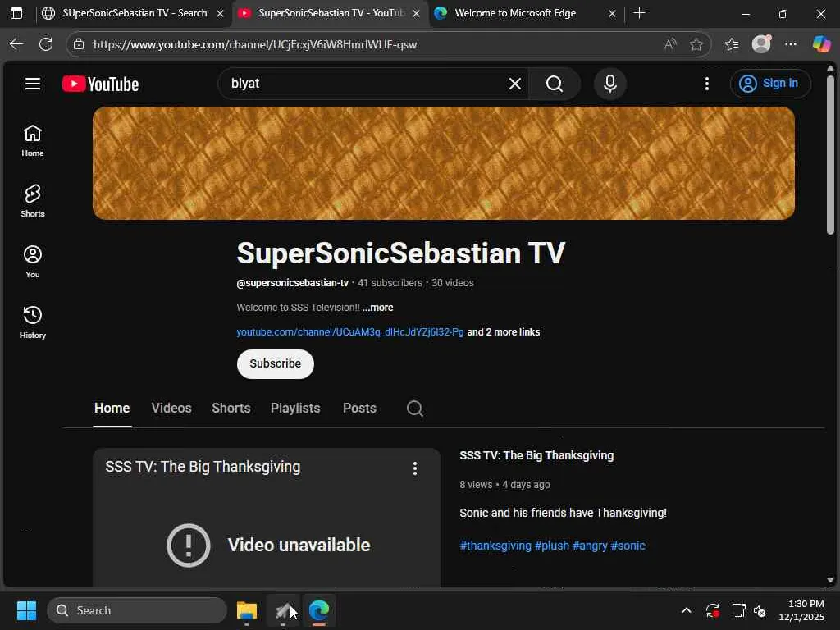Viewport: 840px width, 630px height.
Task: Refresh the page in Edge
Action: (x=46, y=44)
